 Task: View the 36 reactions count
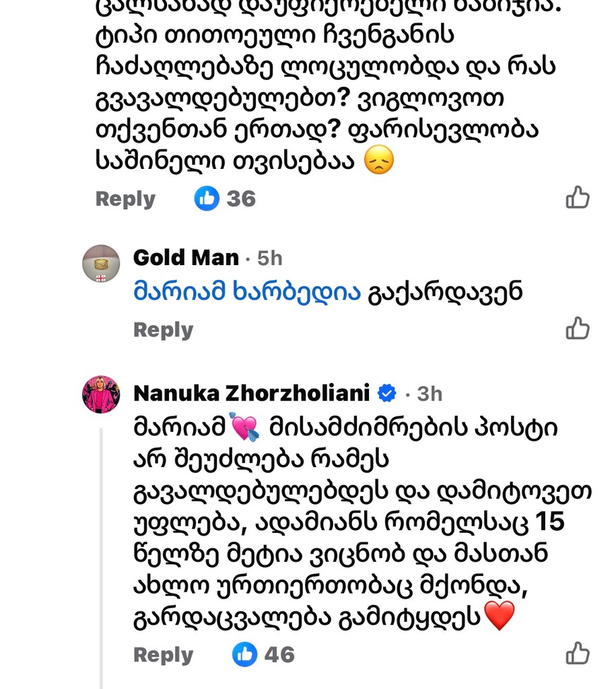pyautogui.click(x=241, y=199)
